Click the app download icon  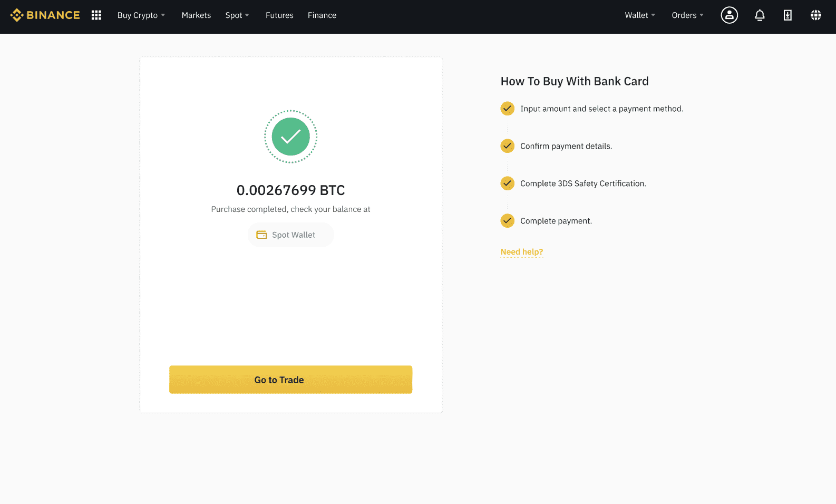click(x=788, y=15)
